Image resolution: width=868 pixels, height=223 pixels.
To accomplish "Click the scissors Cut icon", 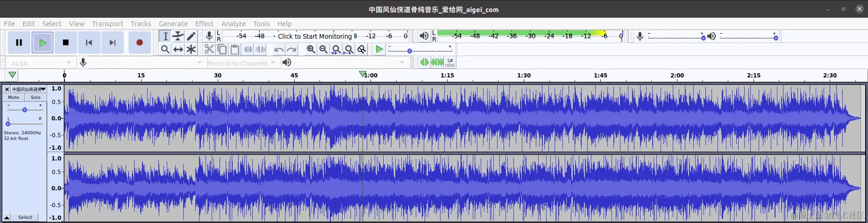I will (209, 49).
